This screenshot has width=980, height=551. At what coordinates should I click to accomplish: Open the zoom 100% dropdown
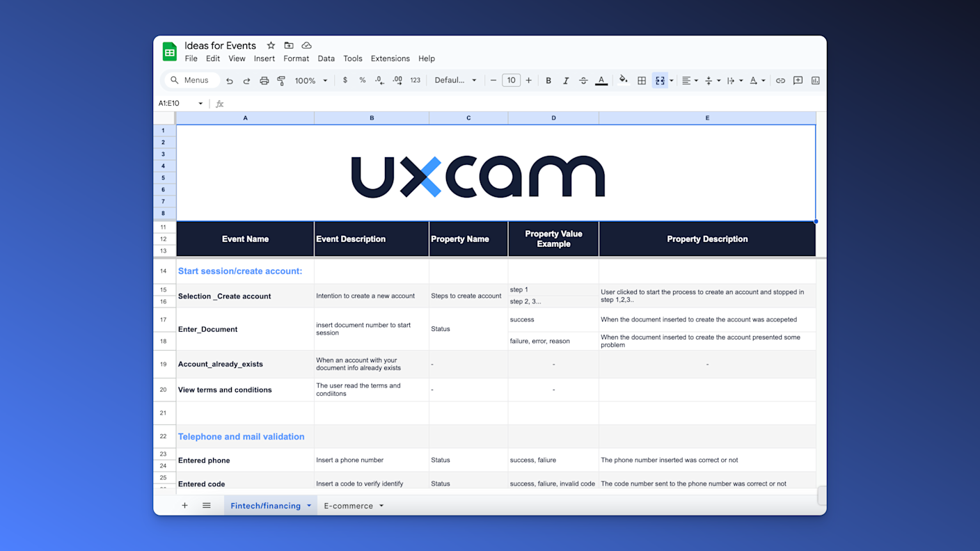tap(311, 81)
